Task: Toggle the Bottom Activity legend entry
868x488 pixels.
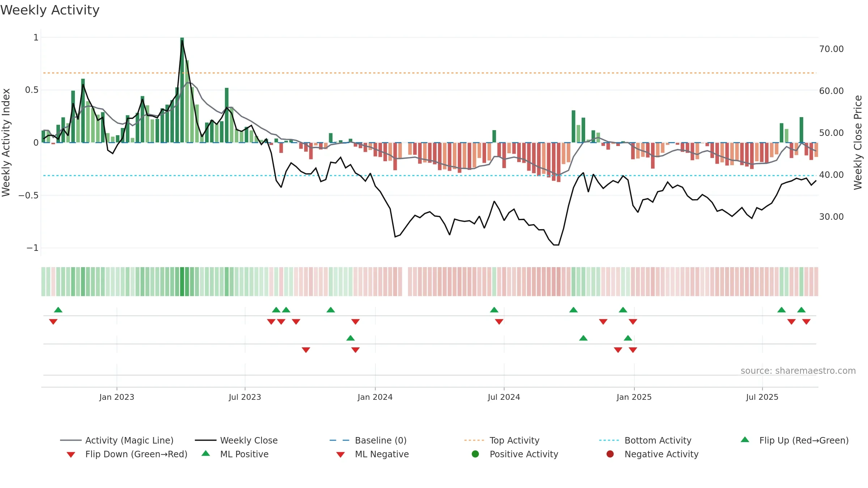Action: point(645,440)
